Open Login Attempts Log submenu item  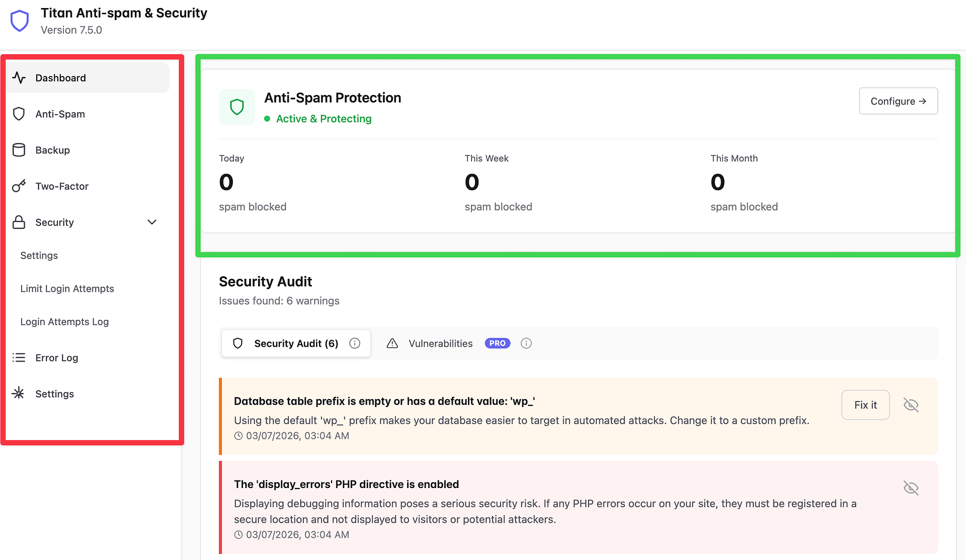click(x=64, y=322)
